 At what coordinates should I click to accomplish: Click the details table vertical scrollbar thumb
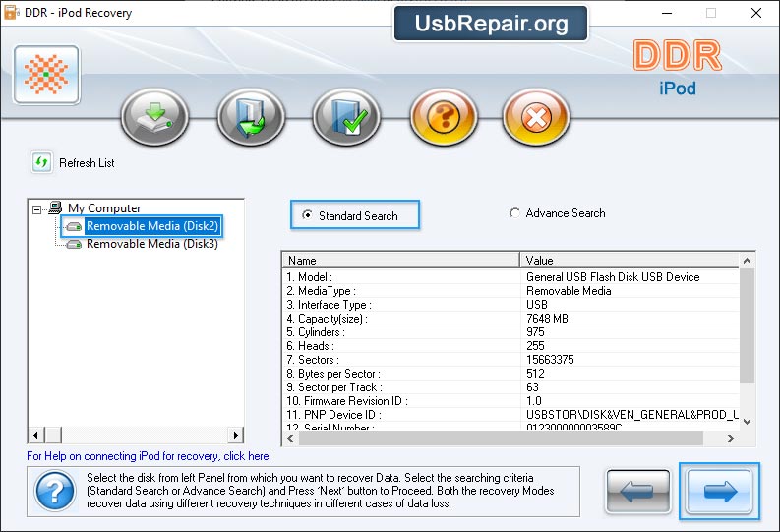click(747, 325)
